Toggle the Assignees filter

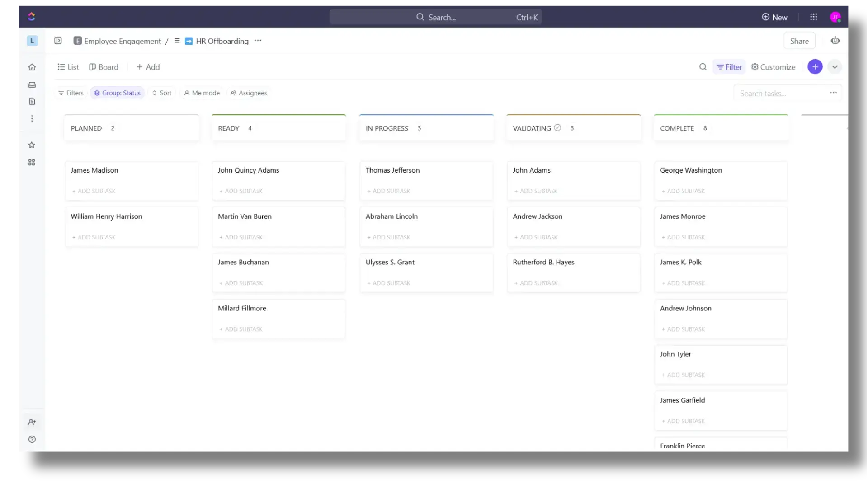[x=249, y=93]
